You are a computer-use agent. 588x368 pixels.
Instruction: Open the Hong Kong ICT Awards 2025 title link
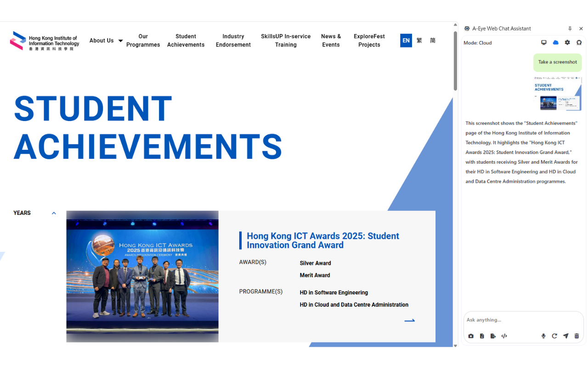click(323, 241)
